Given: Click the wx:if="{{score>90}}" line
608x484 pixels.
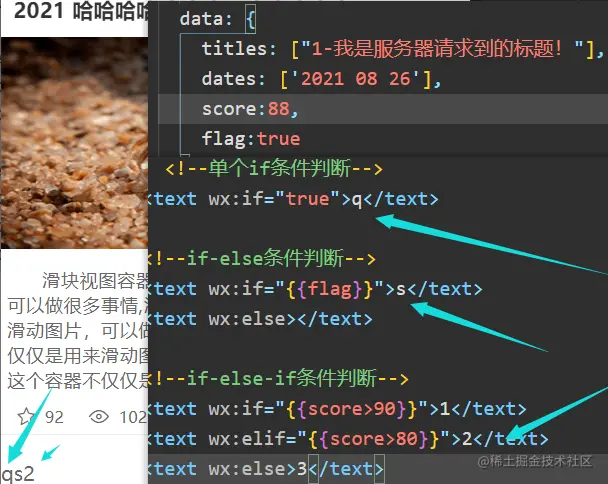Looking at the screenshot, I should click(x=337, y=409).
